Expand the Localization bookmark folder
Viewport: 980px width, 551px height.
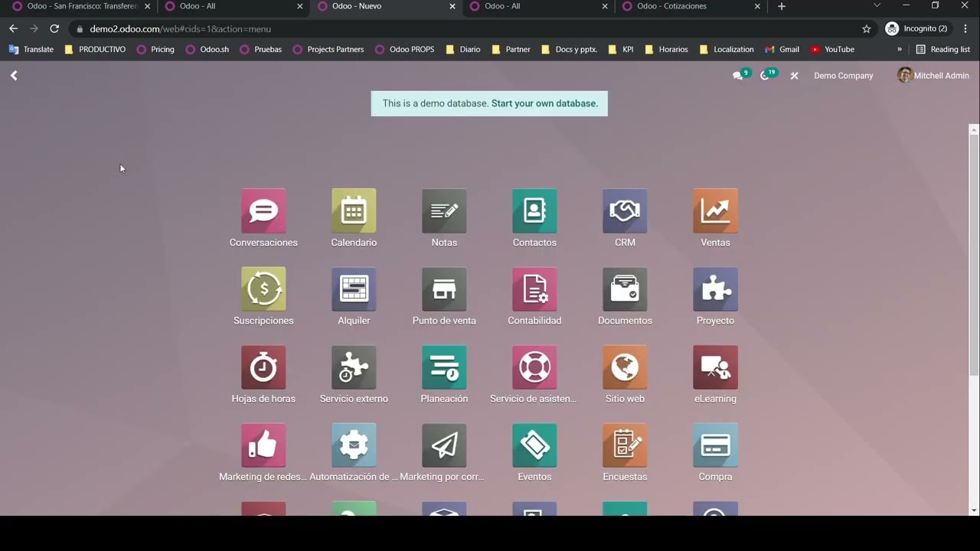[726, 49]
